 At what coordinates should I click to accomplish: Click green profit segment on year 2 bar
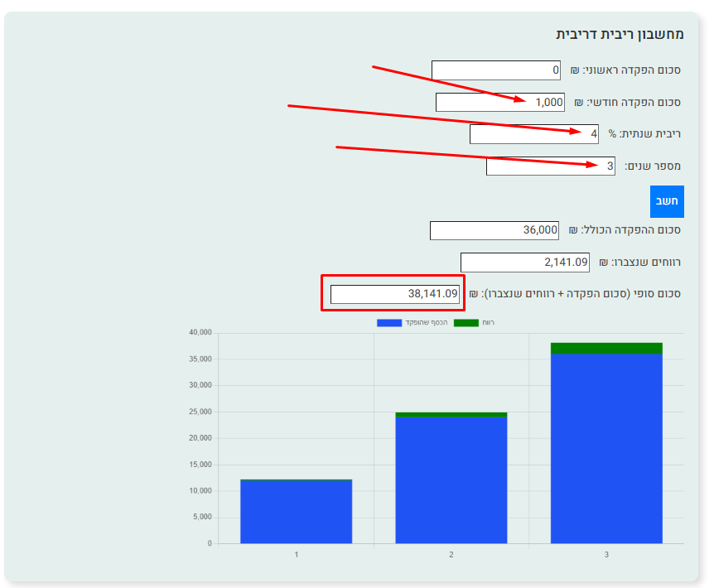point(451,415)
